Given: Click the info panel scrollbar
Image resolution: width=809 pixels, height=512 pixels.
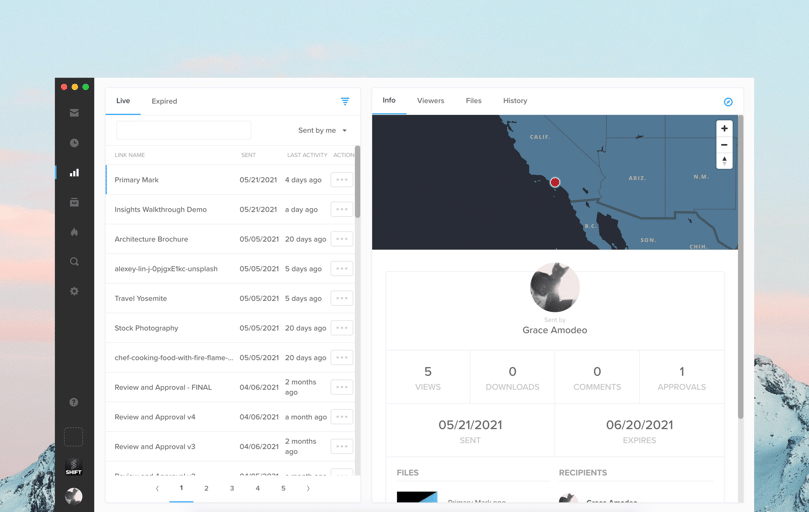Looking at the screenshot, I should pos(741,266).
